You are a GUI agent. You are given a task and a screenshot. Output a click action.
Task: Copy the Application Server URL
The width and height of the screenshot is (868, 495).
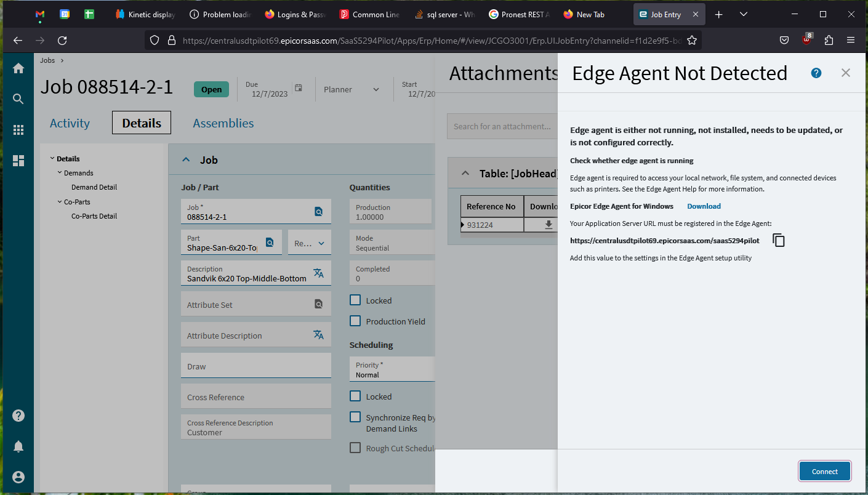(x=779, y=240)
